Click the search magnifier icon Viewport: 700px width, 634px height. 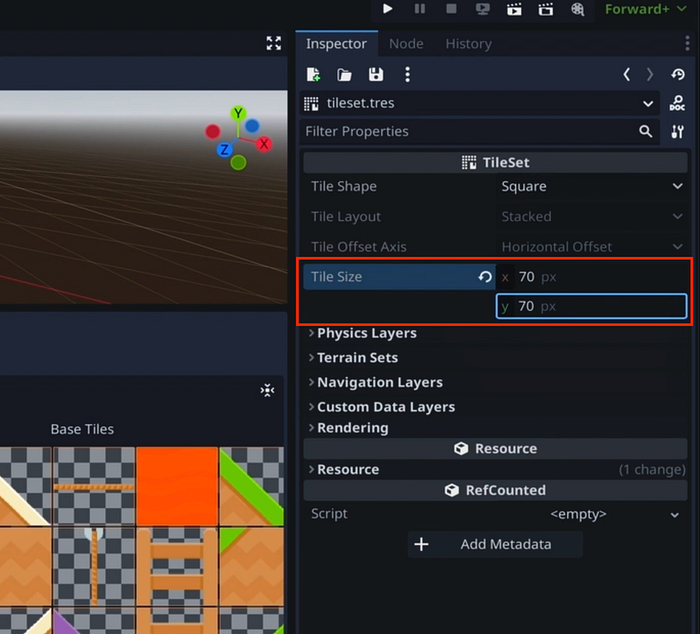(x=646, y=131)
